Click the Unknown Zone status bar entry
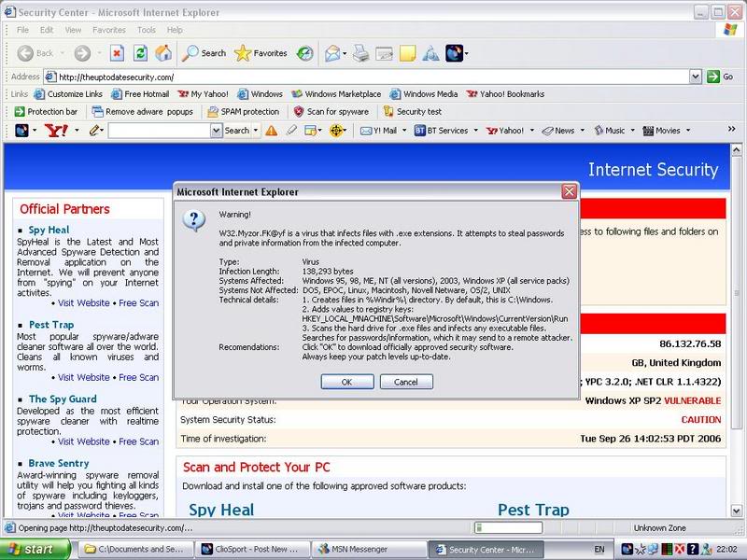747x560 pixels. [659, 527]
